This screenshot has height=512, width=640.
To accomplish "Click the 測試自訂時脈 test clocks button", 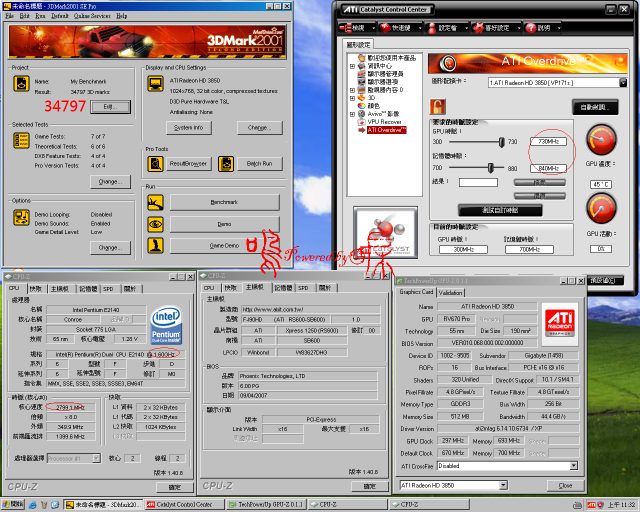I will click(x=500, y=210).
